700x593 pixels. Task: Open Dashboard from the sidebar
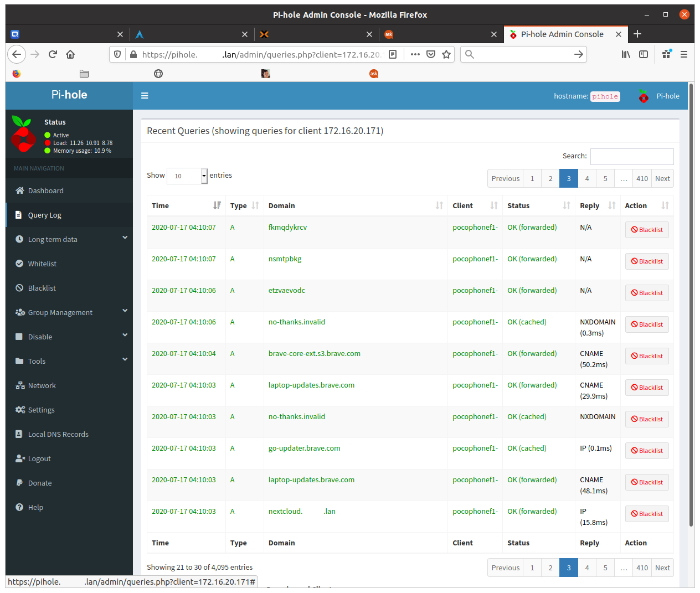[69, 190]
